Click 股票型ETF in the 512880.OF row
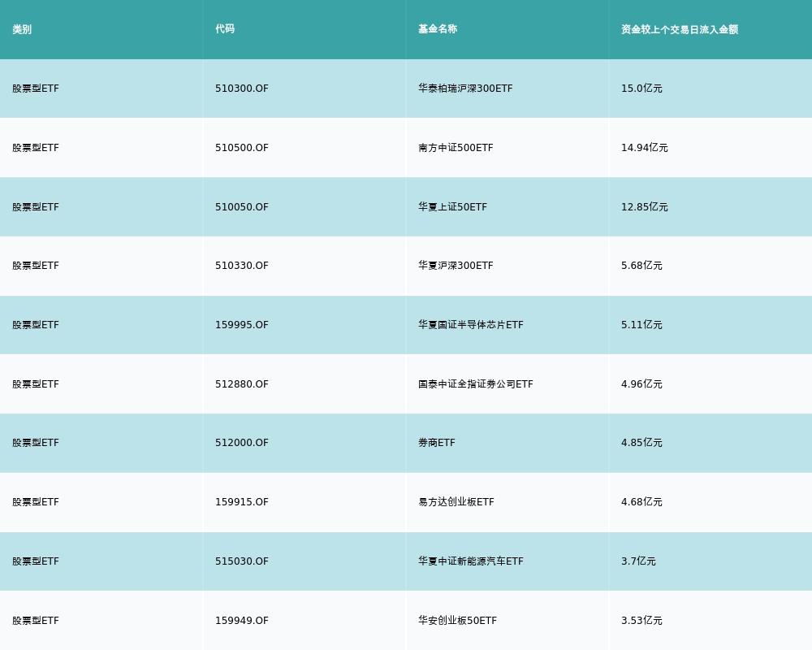Viewport: 812px width, 650px height. tap(36, 384)
